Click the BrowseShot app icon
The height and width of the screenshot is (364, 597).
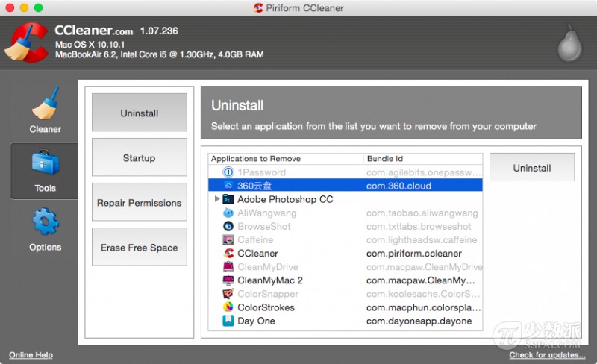click(x=228, y=227)
